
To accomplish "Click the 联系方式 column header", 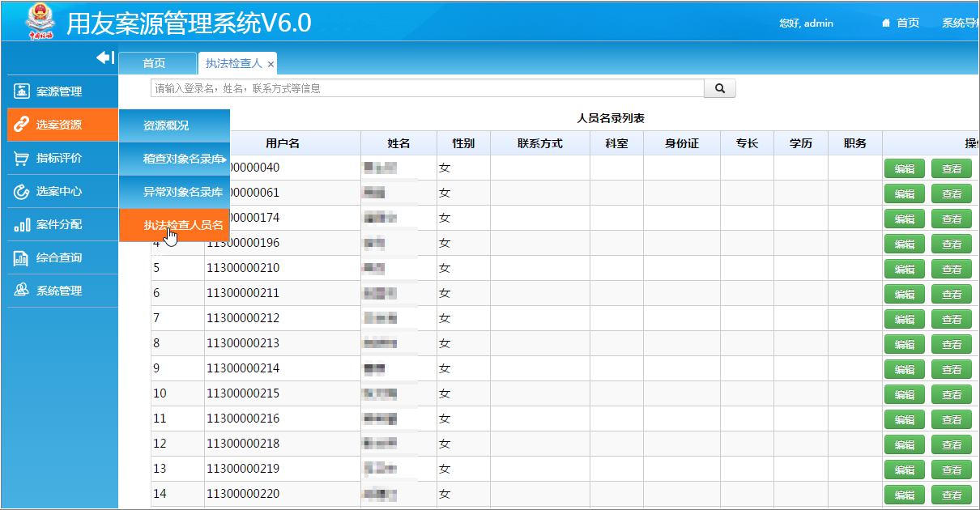I will tap(540, 143).
